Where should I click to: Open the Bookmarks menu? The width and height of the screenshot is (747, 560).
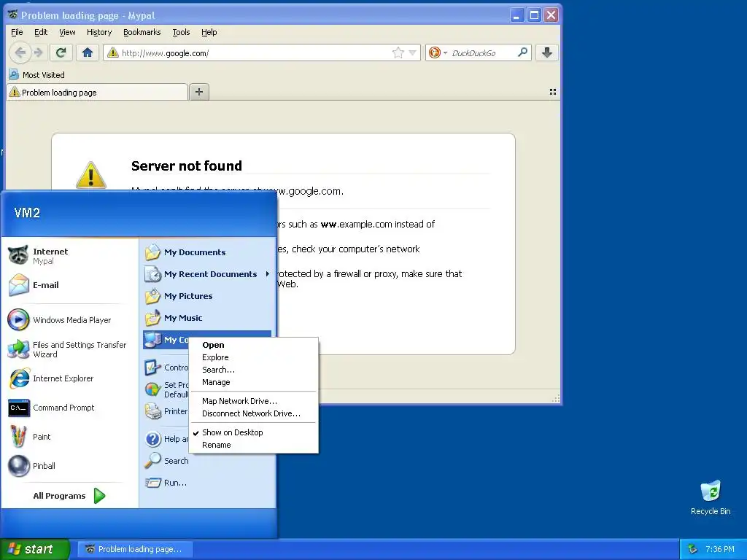click(142, 32)
